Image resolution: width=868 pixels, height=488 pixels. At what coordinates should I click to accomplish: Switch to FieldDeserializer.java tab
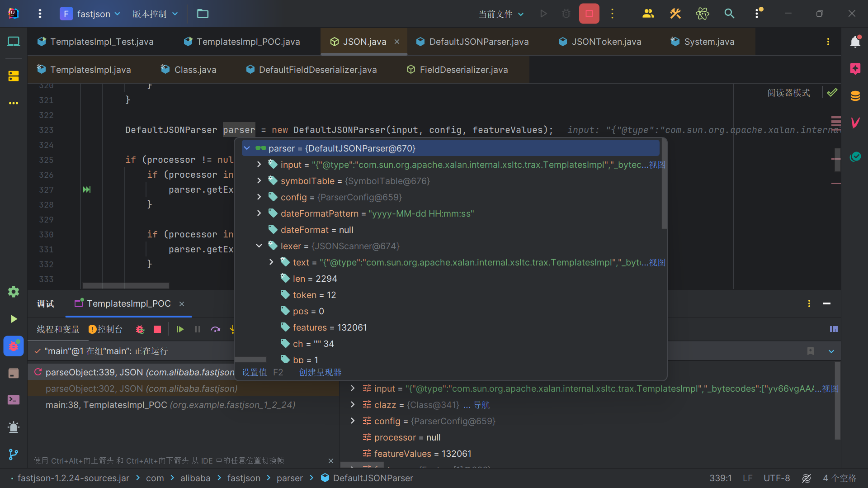tap(458, 70)
